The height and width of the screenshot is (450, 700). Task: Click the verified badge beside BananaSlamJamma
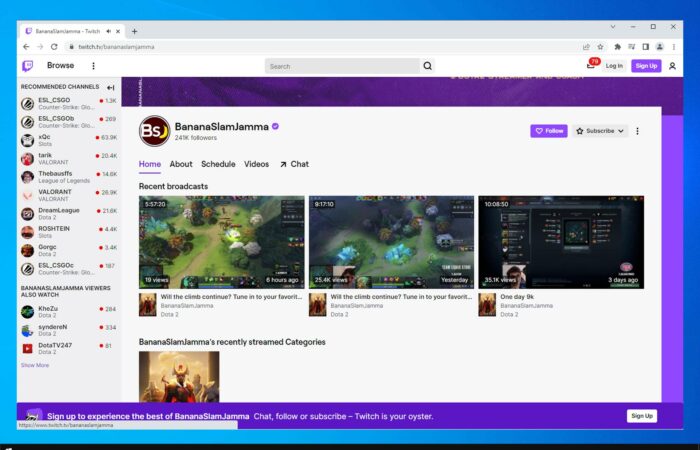(x=275, y=126)
